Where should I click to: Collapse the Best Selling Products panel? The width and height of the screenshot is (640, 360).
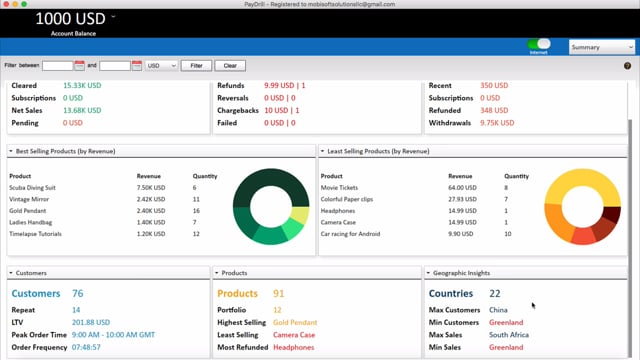[x=11, y=151]
